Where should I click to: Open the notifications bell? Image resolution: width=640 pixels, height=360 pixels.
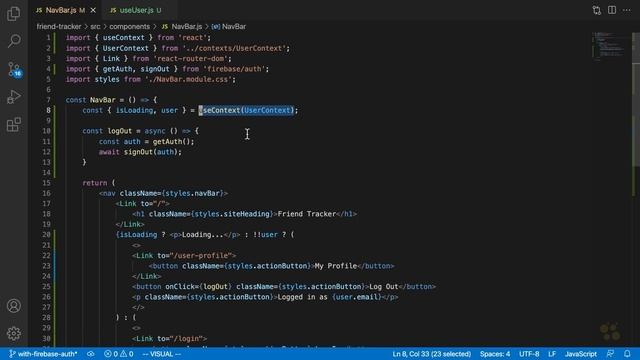[x=627, y=354]
